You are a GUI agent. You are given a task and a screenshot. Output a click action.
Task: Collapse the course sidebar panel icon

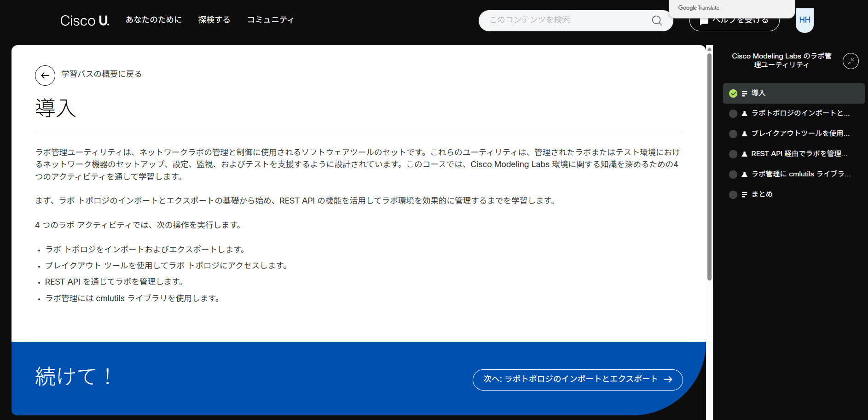click(851, 61)
